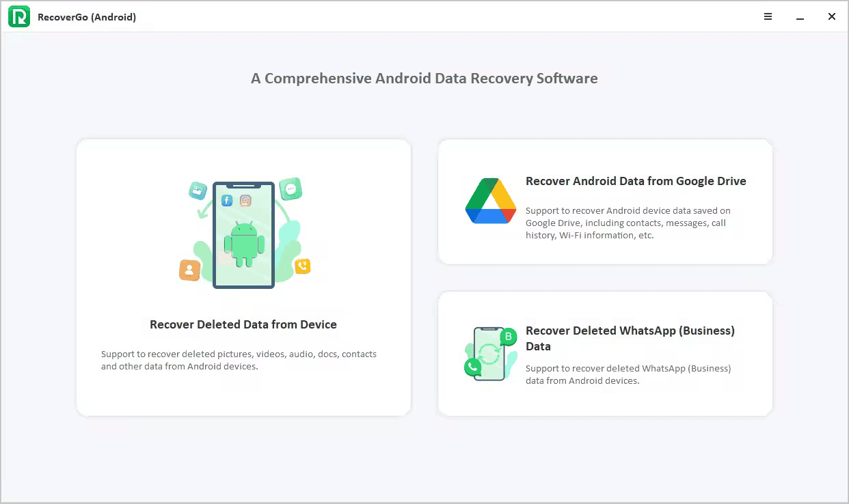Click the Android phone illustration

click(x=243, y=234)
